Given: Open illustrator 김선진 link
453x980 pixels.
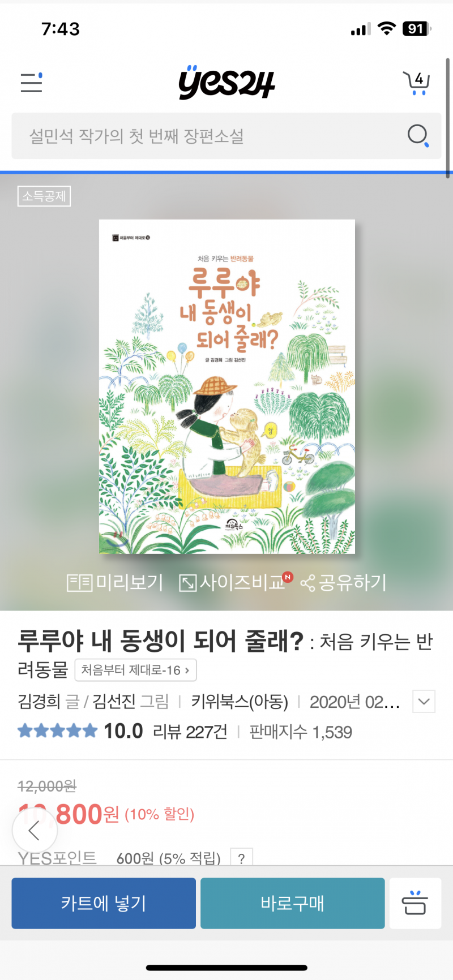Looking at the screenshot, I should 114,702.
